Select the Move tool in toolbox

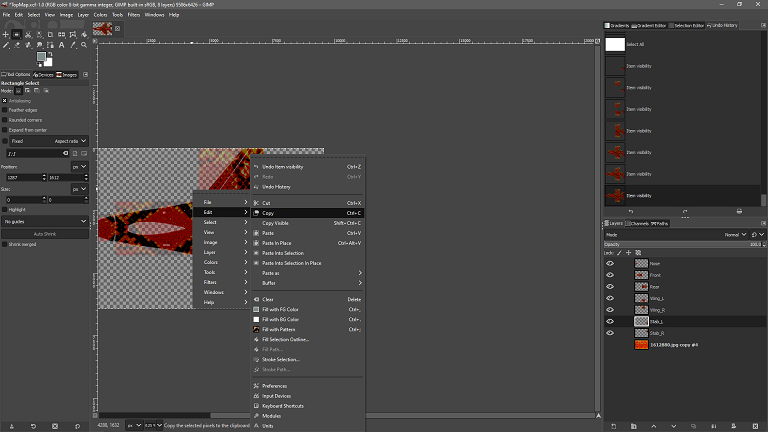coord(6,35)
